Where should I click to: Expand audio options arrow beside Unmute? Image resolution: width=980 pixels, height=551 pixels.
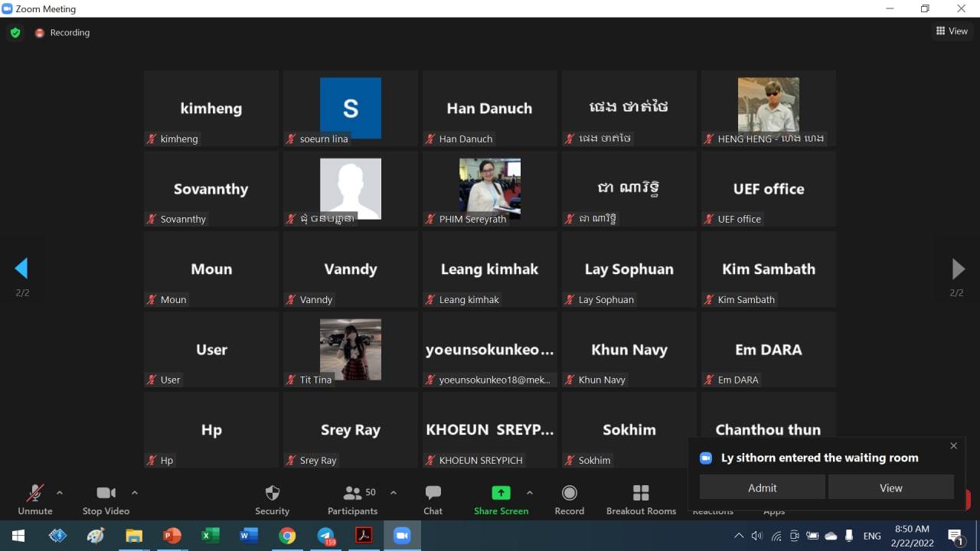point(60,493)
